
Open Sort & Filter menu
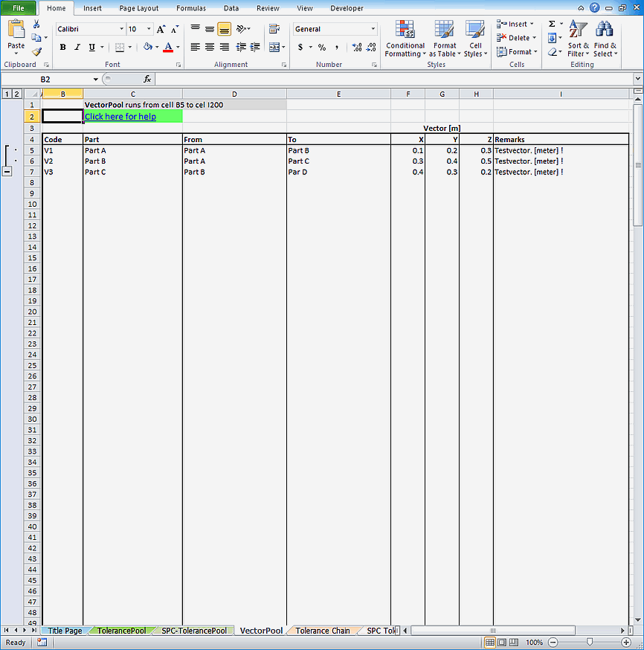(x=578, y=38)
